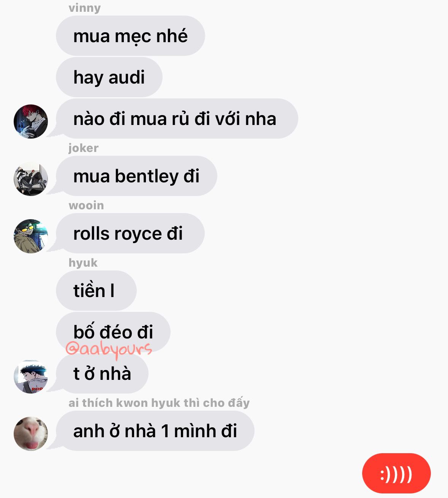This screenshot has width=448, height=498.
Task: Open hyuk's dark-haired avatar
Action: coord(31,376)
